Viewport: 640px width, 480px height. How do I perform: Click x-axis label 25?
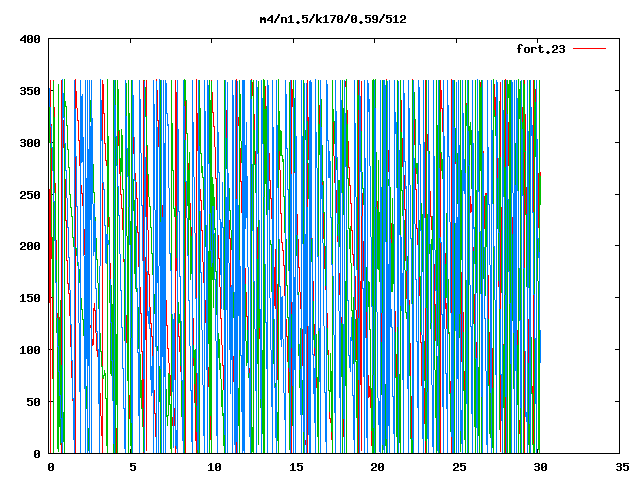(x=459, y=467)
